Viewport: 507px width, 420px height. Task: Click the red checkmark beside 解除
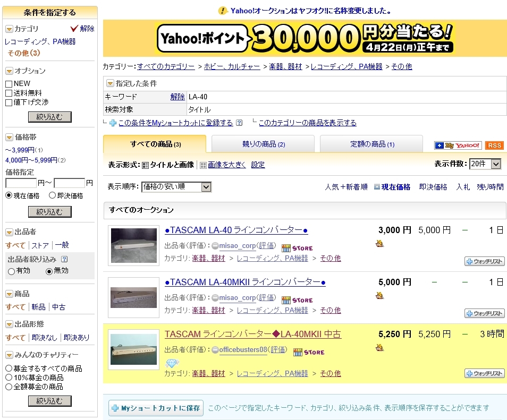point(74,29)
